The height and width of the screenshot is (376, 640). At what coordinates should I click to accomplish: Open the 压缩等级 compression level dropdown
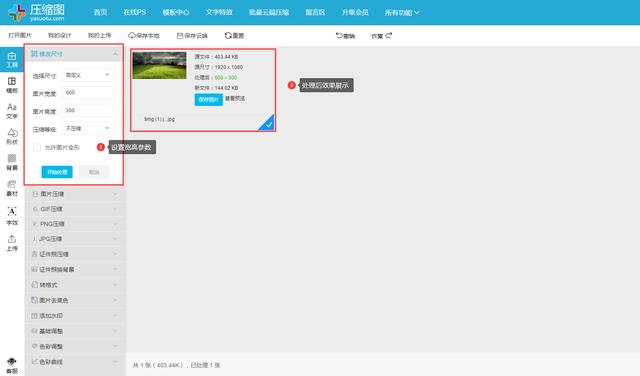(x=87, y=129)
